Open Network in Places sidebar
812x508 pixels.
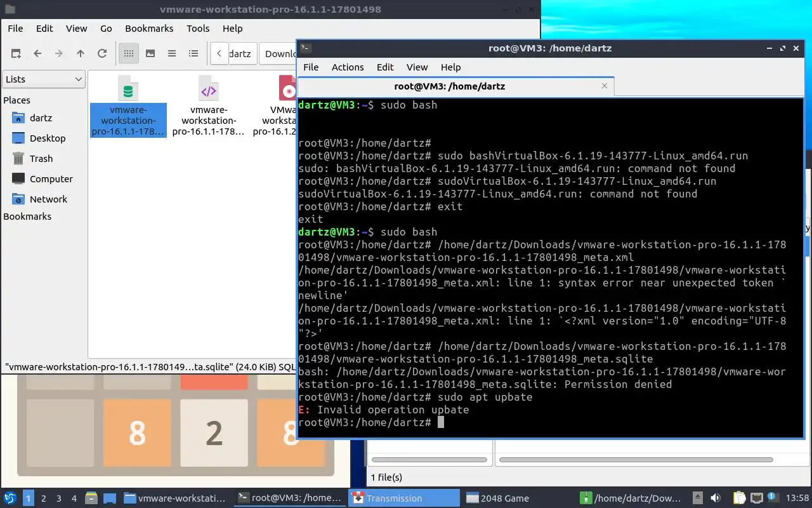pos(48,199)
